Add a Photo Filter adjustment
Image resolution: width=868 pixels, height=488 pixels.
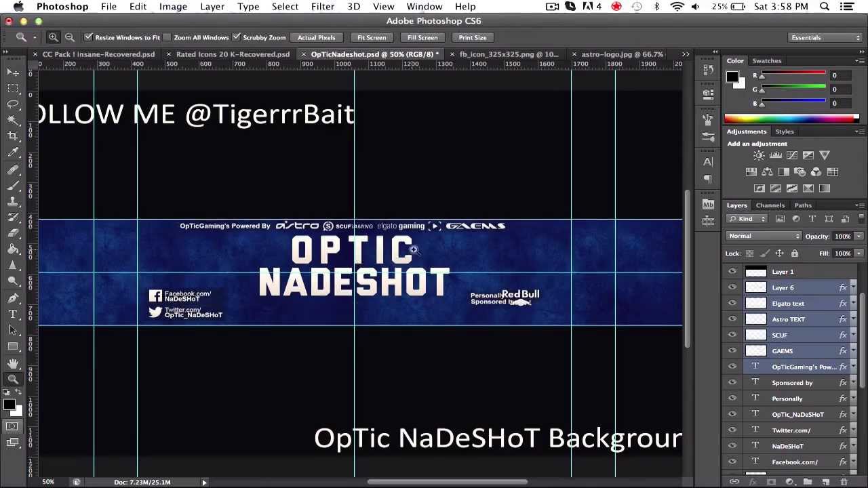point(800,172)
